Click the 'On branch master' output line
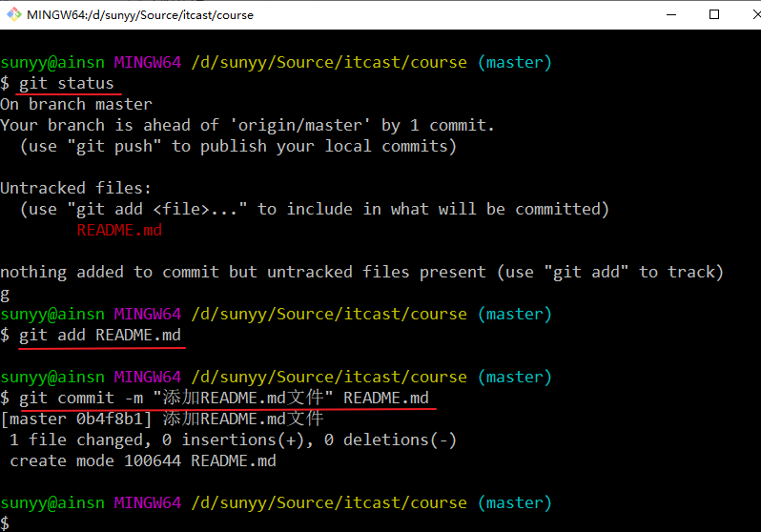The width and height of the screenshot is (761, 532). tap(76, 105)
